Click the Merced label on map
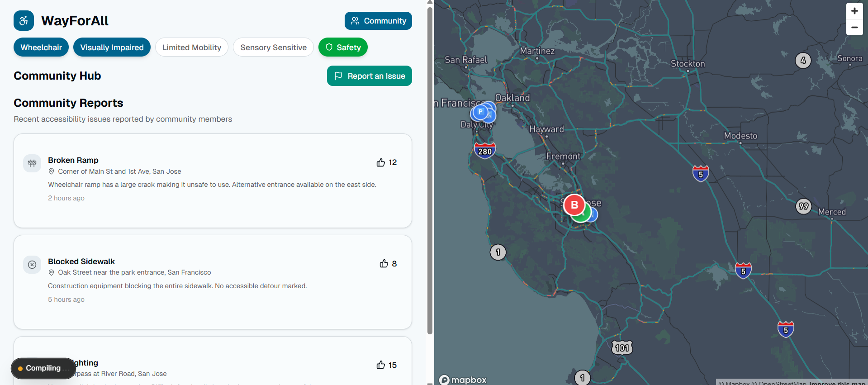The height and width of the screenshot is (385, 868). pyautogui.click(x=832, y=212)
